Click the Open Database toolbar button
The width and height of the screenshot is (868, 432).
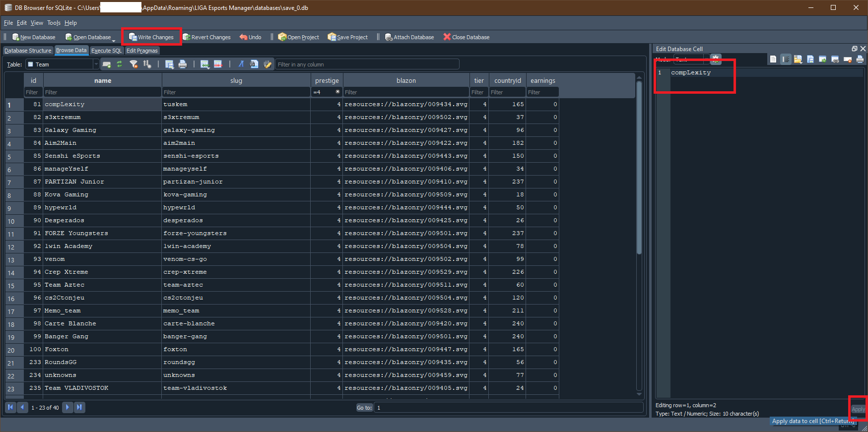[88, 37]
